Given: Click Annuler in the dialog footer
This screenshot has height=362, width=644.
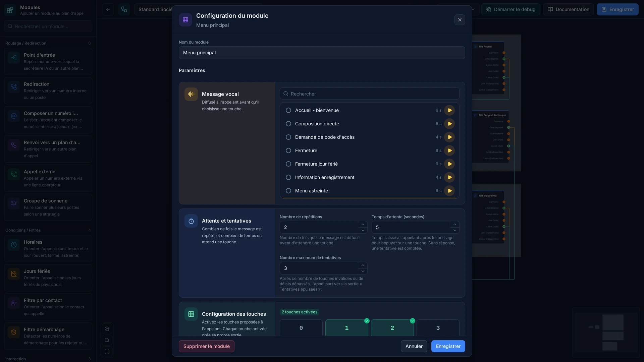Looking at the screenshot, I should [414, 346].
